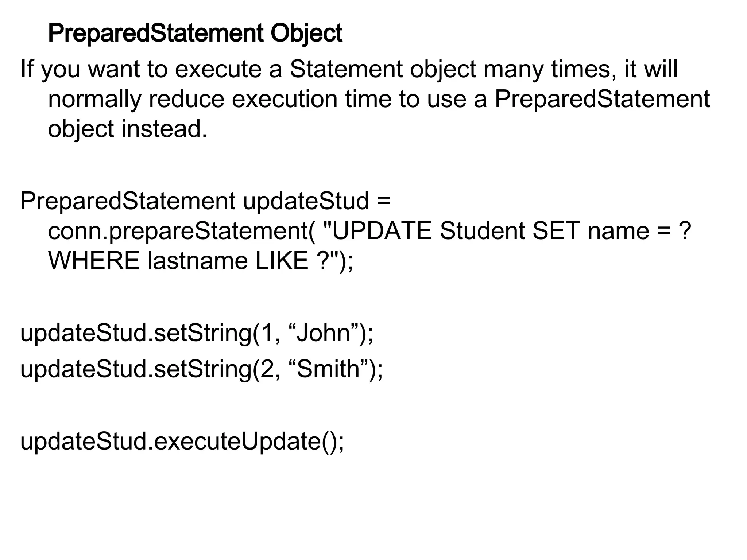Select the 'normally reduce execution time' line

click(379, 99)
